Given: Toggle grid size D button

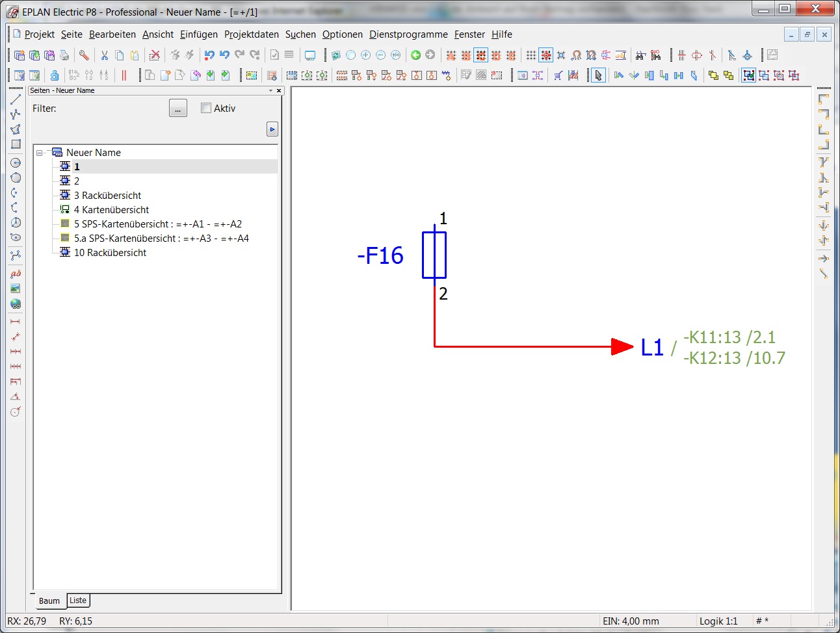Looking at the screenshot, I should [496, 55].
